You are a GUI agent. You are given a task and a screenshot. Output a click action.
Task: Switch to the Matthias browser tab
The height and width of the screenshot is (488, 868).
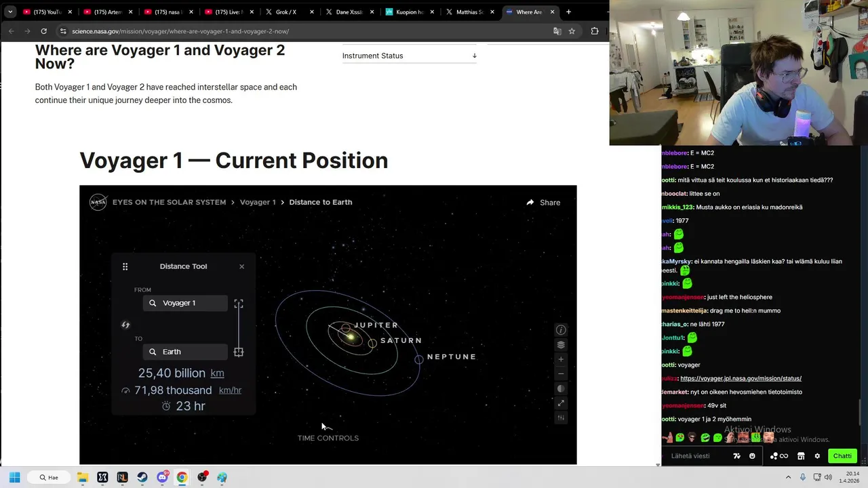point(469,12)
